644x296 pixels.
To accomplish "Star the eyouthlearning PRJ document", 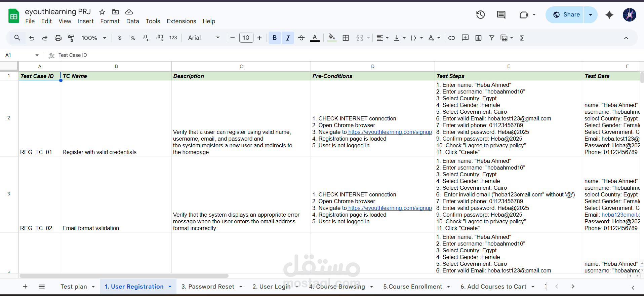I will pyautogui.click(x=102, y=12).
